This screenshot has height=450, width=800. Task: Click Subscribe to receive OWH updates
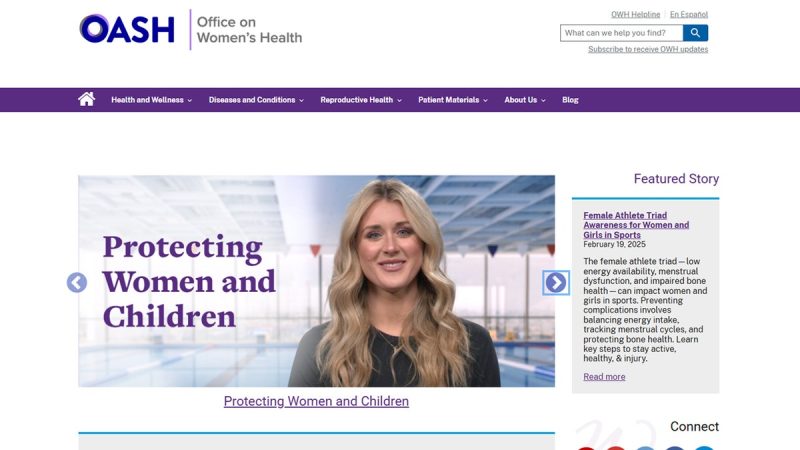tap(647, 49)
